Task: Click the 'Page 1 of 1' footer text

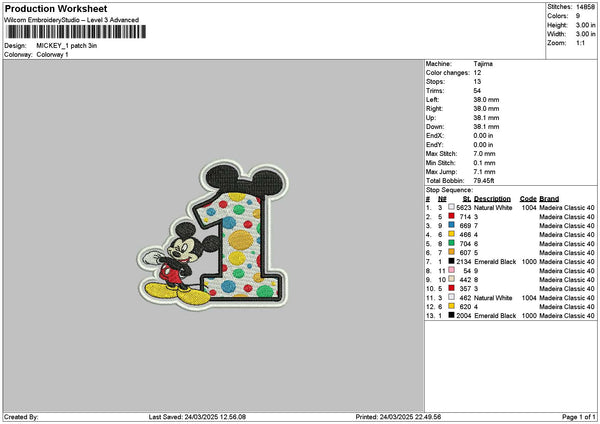Action: (579, 417)
